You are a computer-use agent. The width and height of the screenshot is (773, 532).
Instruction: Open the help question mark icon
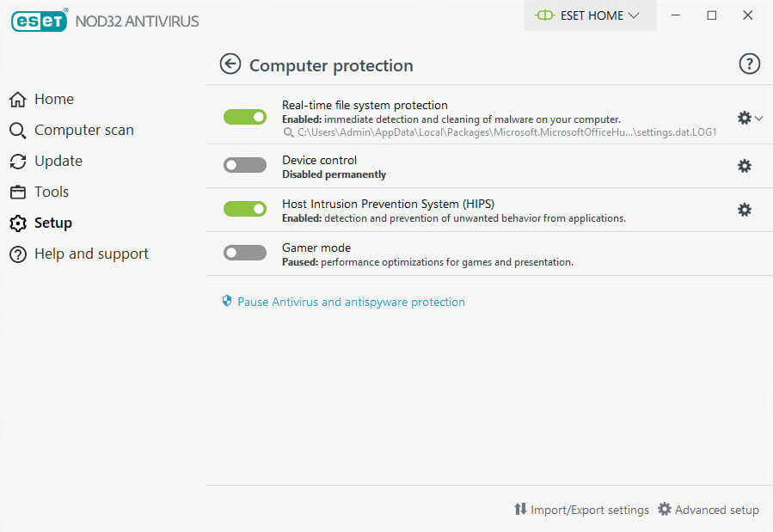(x=749, y=64)
